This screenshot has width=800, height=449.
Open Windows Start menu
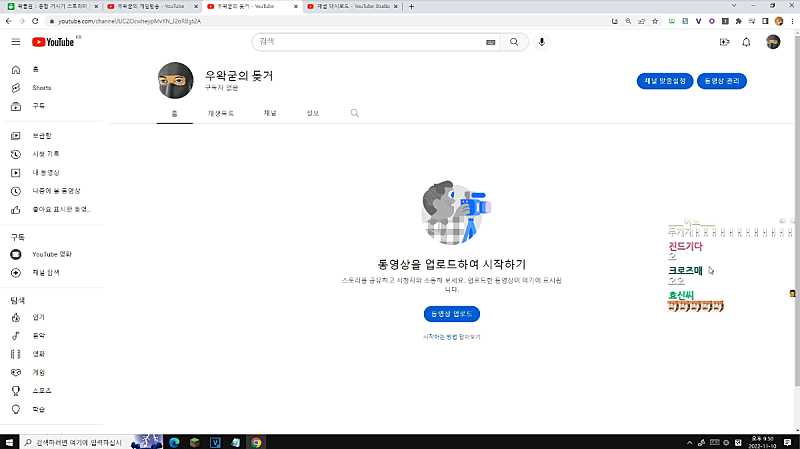click(9, 442)
